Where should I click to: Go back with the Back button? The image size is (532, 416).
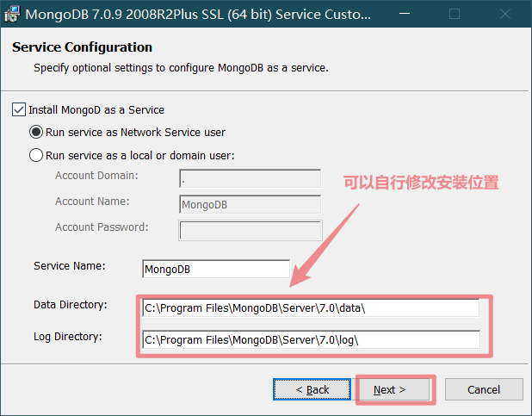pyautogui.click(x=312, y=389)
